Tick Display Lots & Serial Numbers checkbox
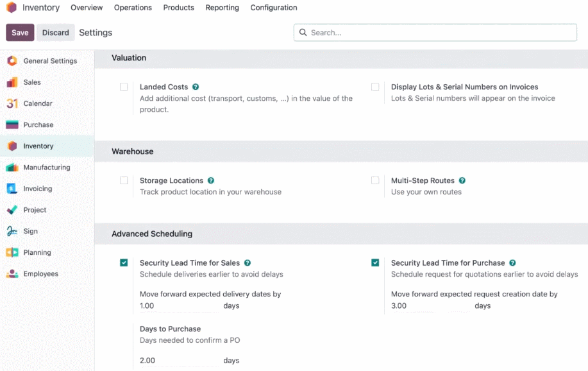Image resolution: width=588 pixels, height=371 pixels. coord(375,87)
